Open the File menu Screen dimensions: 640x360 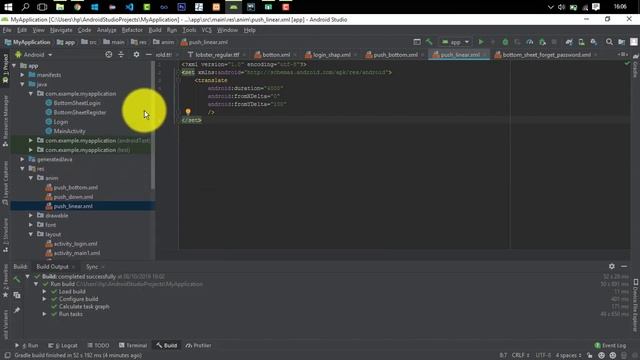[7, 30]
